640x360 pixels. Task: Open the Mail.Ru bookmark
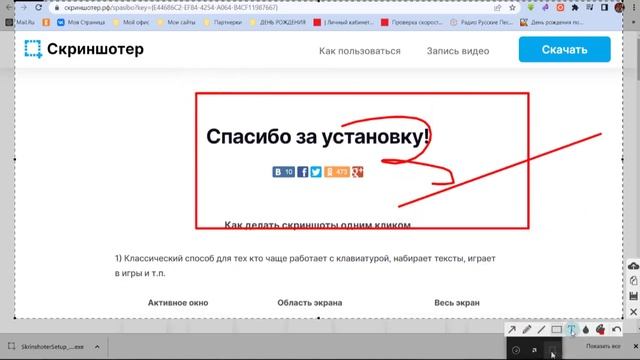pos(20,22)
